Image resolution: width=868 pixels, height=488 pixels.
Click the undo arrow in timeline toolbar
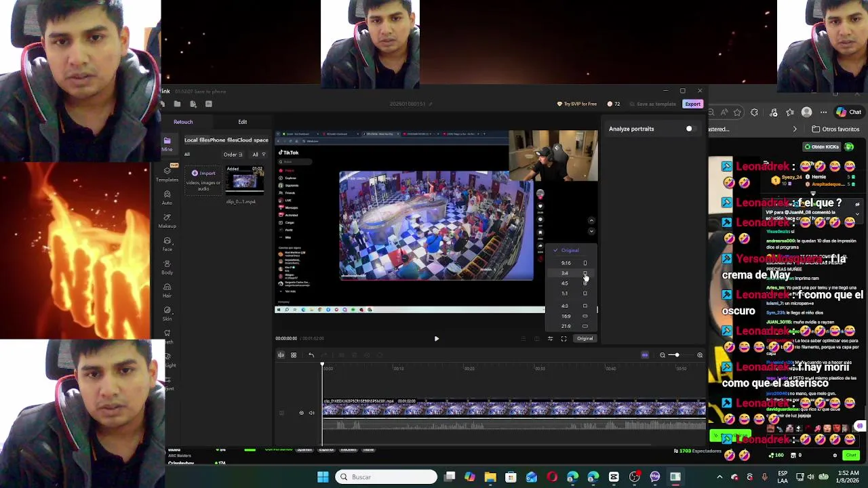coord(311,355)
